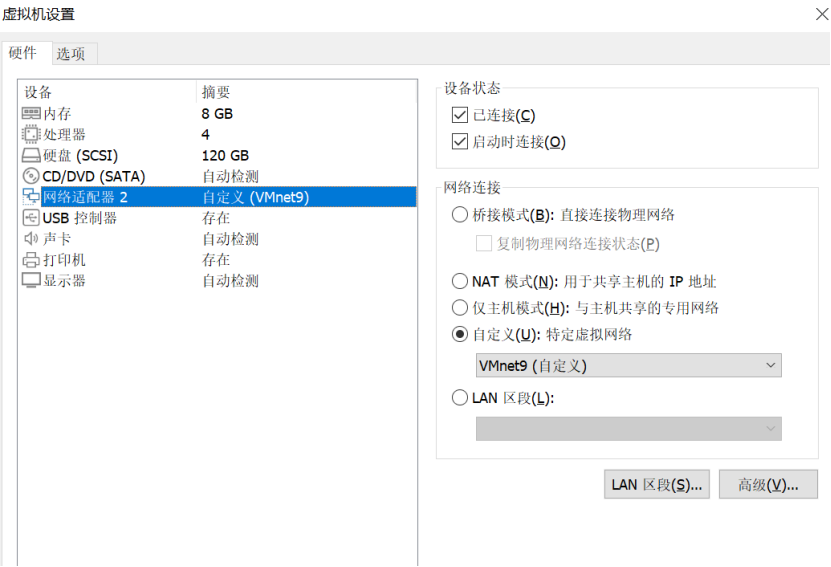Image resolution: width=831 pixels, height=567 pixels.
Task: Select the USB 控制器 icon
Action: 31,218
